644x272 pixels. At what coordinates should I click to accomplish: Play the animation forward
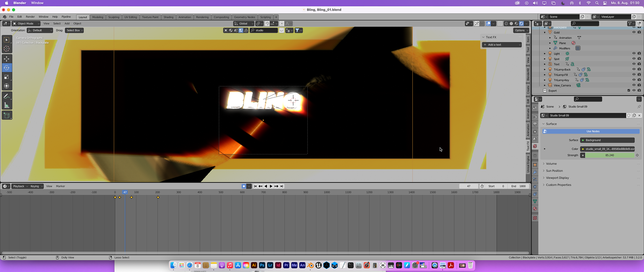(271, 186)
